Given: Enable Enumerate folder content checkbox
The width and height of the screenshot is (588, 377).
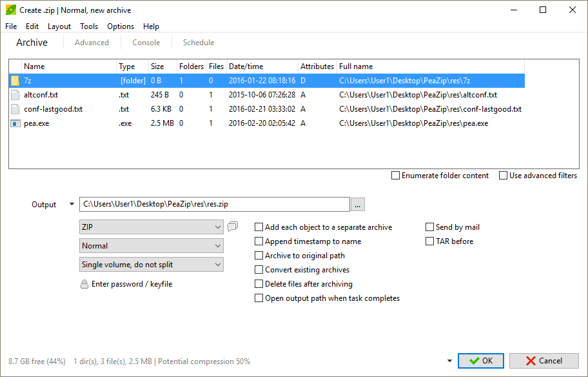Looking at the screenshot, I should pos(395,176).
